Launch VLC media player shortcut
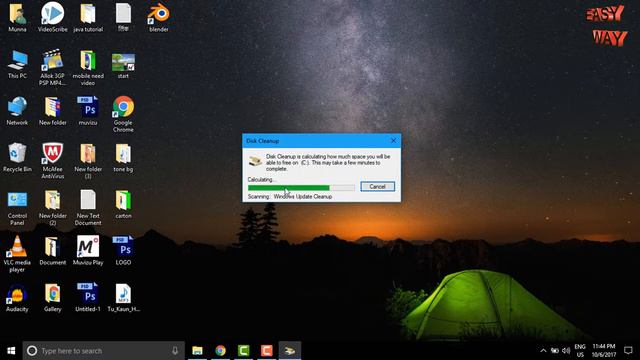 tap(17, 254)
